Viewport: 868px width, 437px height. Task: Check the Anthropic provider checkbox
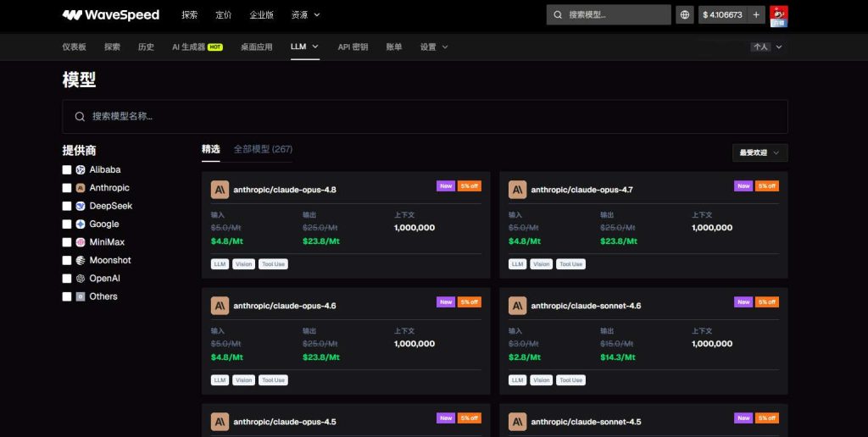[x=67, y=188]
